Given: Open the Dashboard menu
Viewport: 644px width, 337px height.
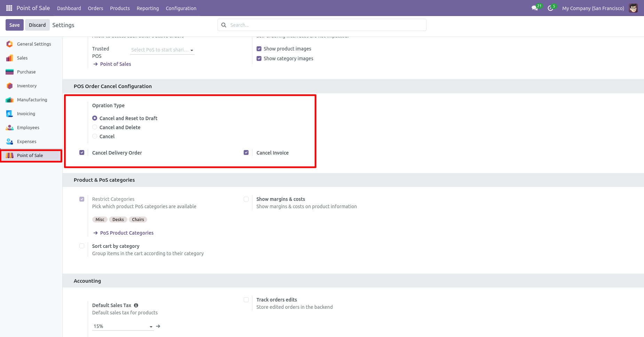Looking at the screenshot, I should [69, 8].
